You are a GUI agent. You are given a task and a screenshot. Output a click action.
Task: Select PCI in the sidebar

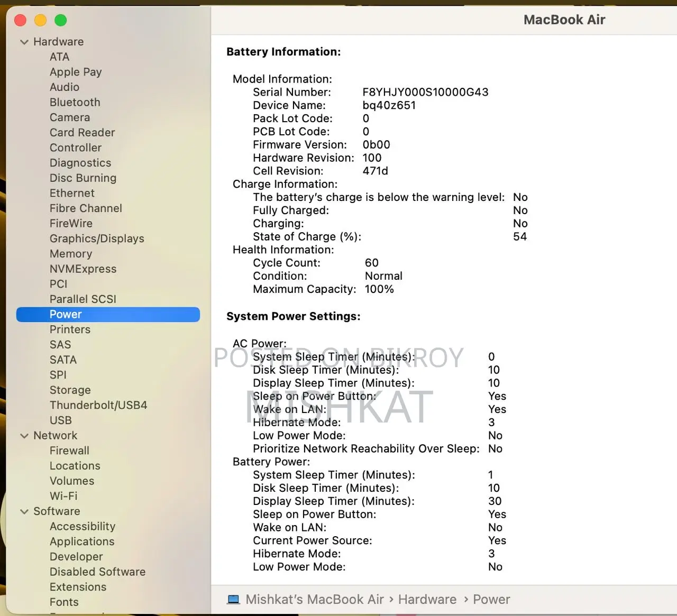(x=59, y=284)
